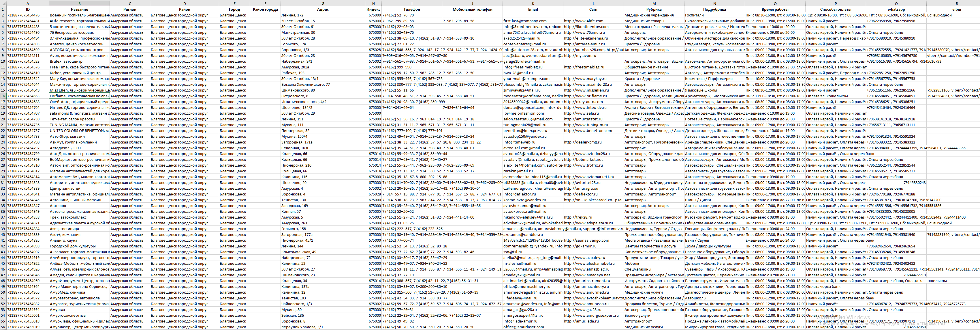Image resolution: width=980 pixels, height=330 pixels.
Task: Select column K header letter
Action: coord(533,3)
